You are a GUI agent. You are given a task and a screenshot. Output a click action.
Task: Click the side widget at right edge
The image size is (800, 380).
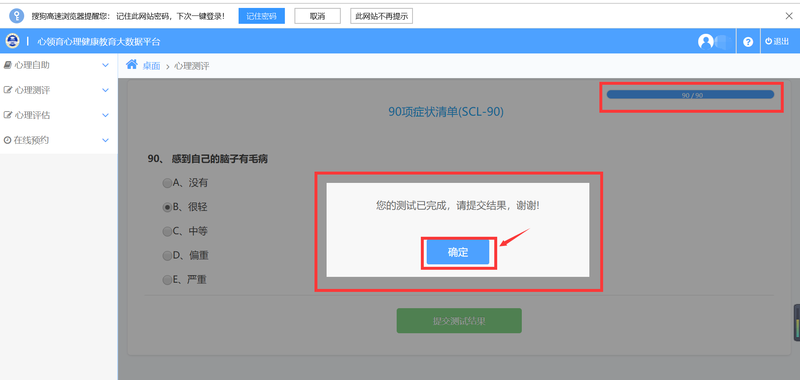[797, 323]
